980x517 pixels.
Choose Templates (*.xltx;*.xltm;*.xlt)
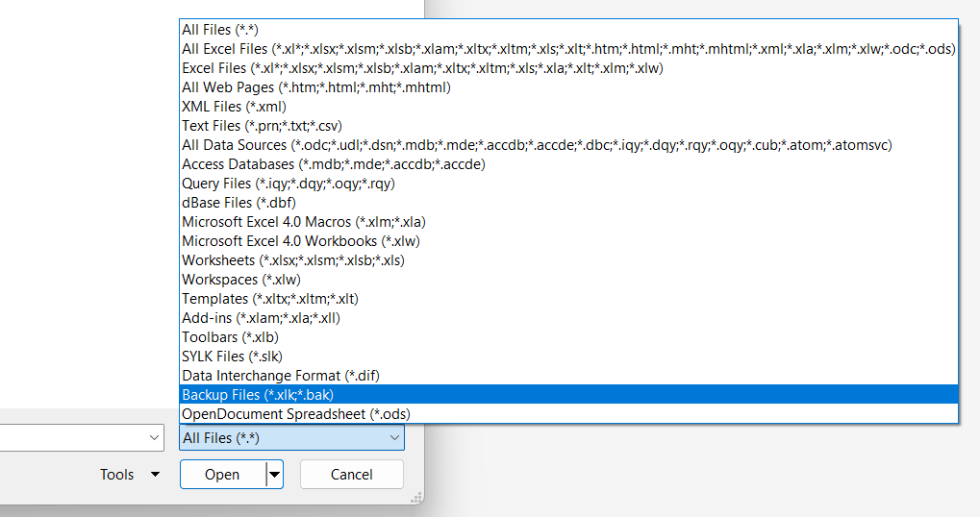(x=568, y=299)
